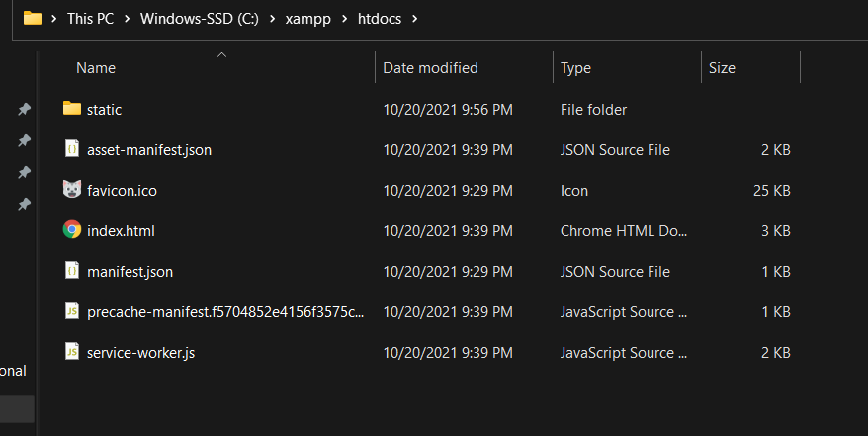Viewport: 868px width, 436px height.
Task: Expand the chevron before This PC
Action: click(x=53, y=19)
